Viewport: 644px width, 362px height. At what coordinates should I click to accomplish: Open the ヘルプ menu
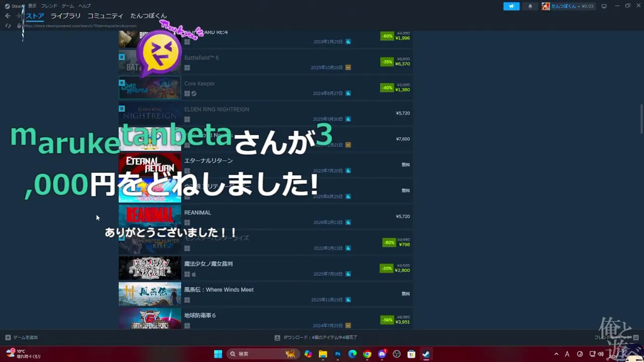tap(85, 6)
